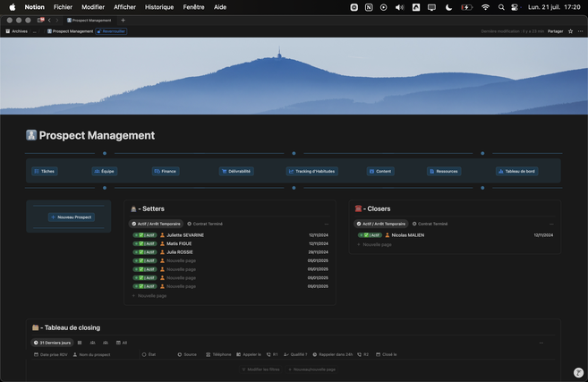Viewport: 588px width, 382px height.
Task: Open the Setters view options ellipsis
Action: point(327,224)
